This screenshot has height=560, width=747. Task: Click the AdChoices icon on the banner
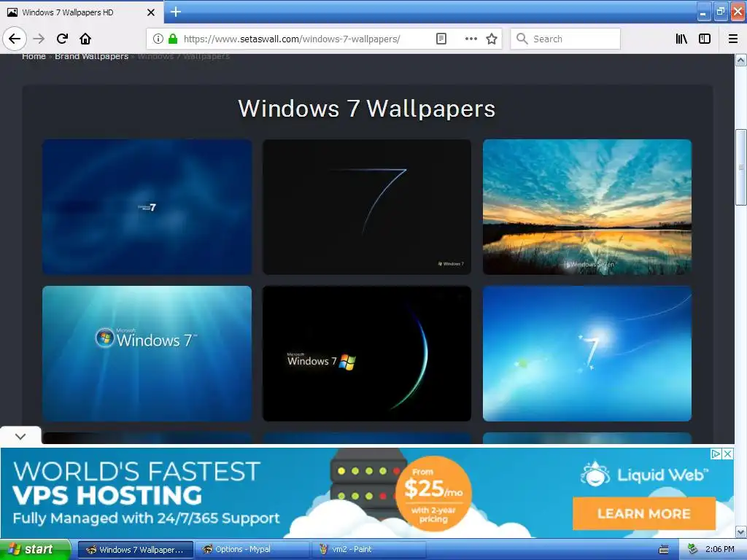716,454
